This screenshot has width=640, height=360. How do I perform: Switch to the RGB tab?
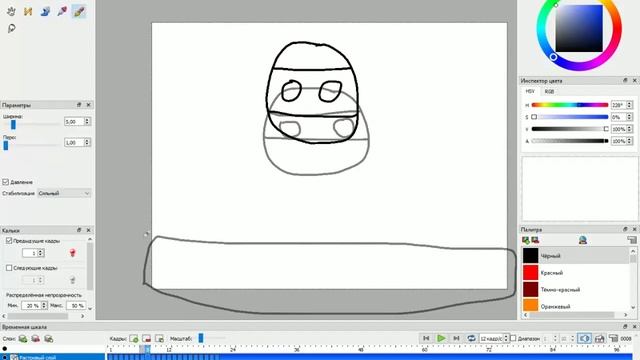coord(549,91)
